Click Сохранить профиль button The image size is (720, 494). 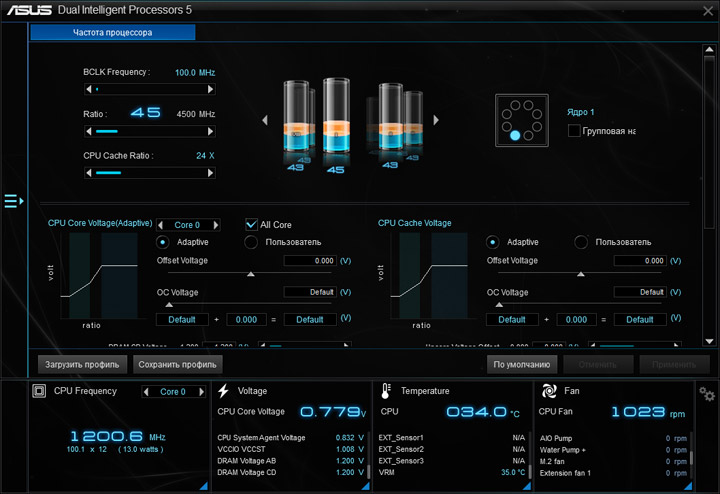178,365
